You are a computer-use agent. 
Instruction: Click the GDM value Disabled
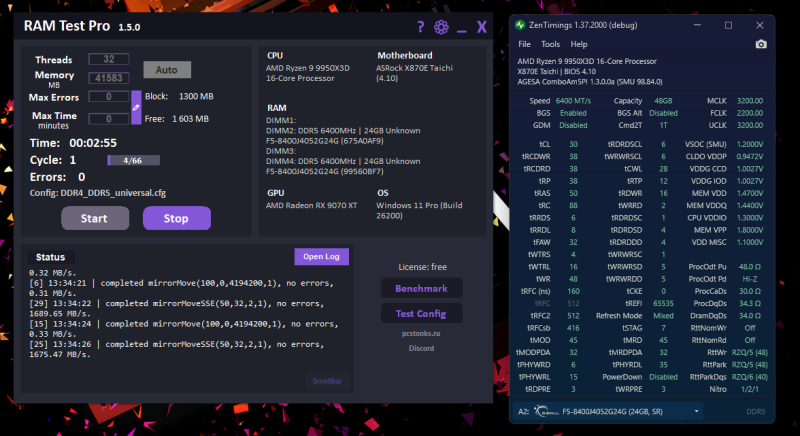coord(573,125)
